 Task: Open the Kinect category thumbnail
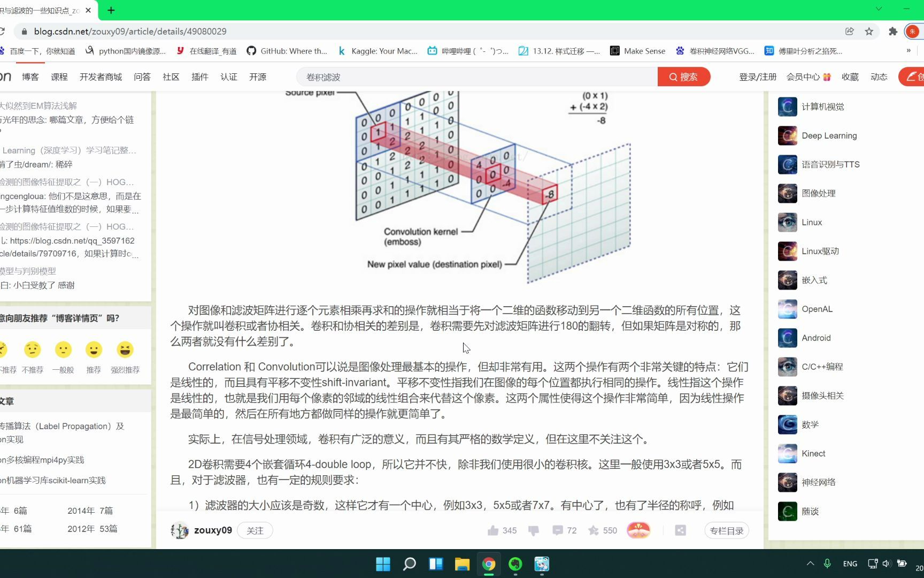tap(788, 453)
